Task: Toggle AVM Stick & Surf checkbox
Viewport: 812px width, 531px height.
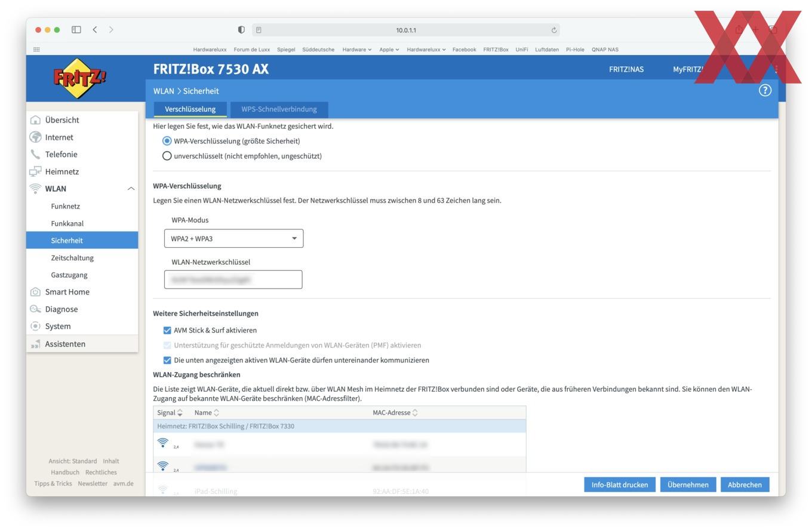Action: coord(167,330)
